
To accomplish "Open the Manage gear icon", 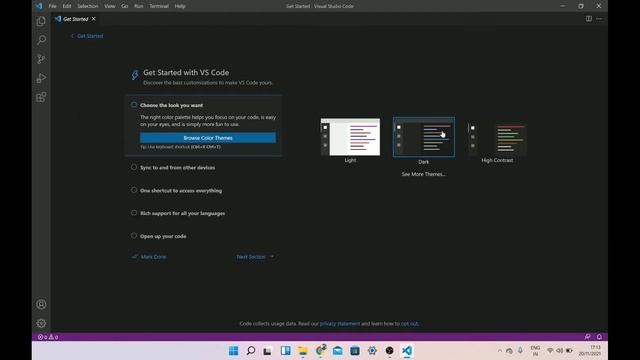I will (41, 323).
